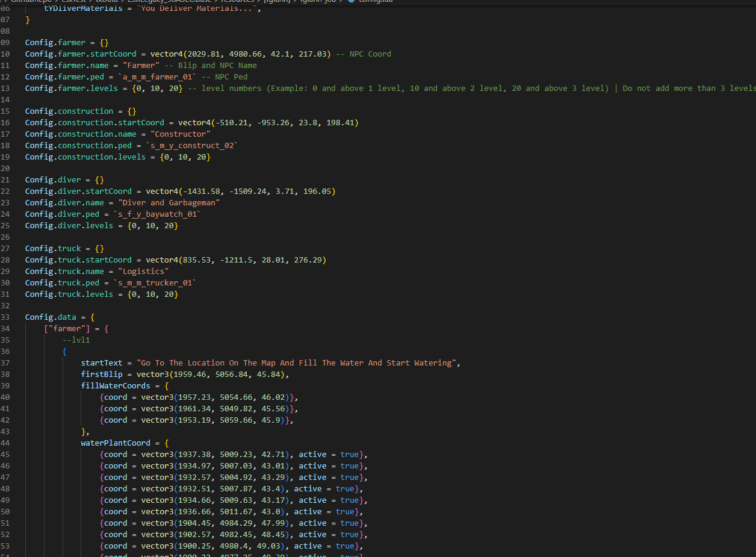756x557 pixels.
Task: Click coord vector3(1900.25, 4980.4, 49.03) entry
Action: point(231,546)
